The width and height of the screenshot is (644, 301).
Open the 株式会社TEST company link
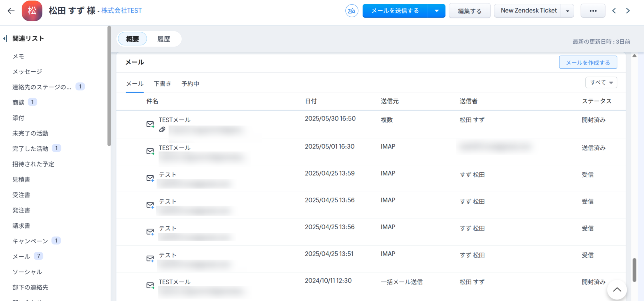coord(121,11)
